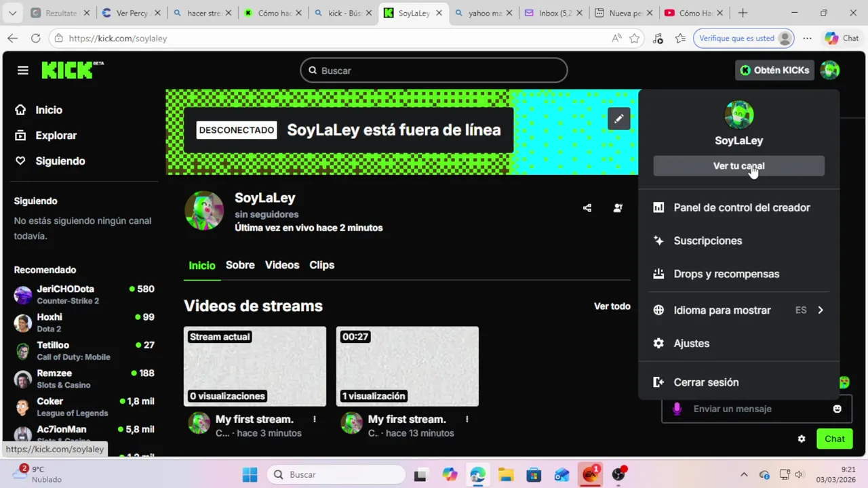Click the green Chat button

tap(835, 439)
